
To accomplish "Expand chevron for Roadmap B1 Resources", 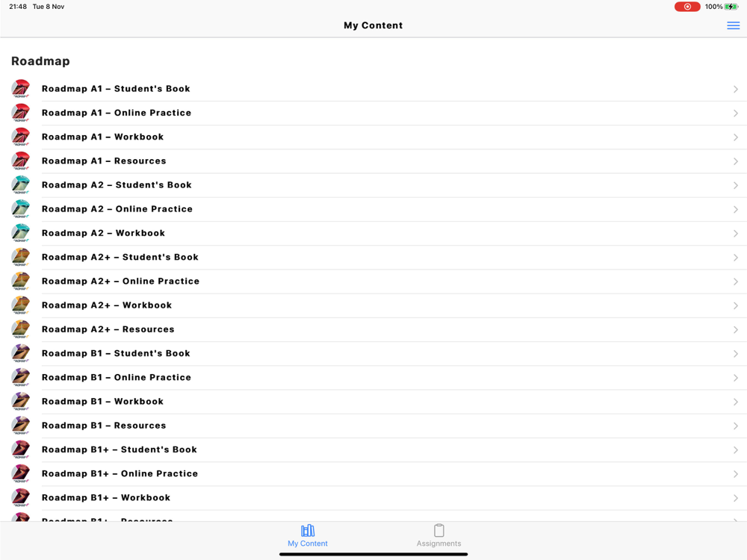I will point(736,426).
